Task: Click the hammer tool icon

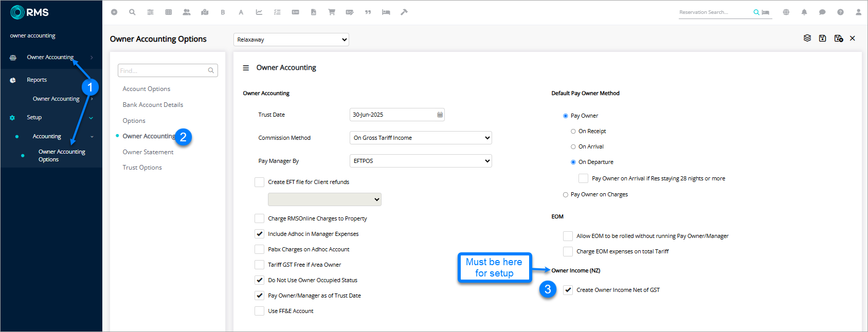Action: [404, 12]
